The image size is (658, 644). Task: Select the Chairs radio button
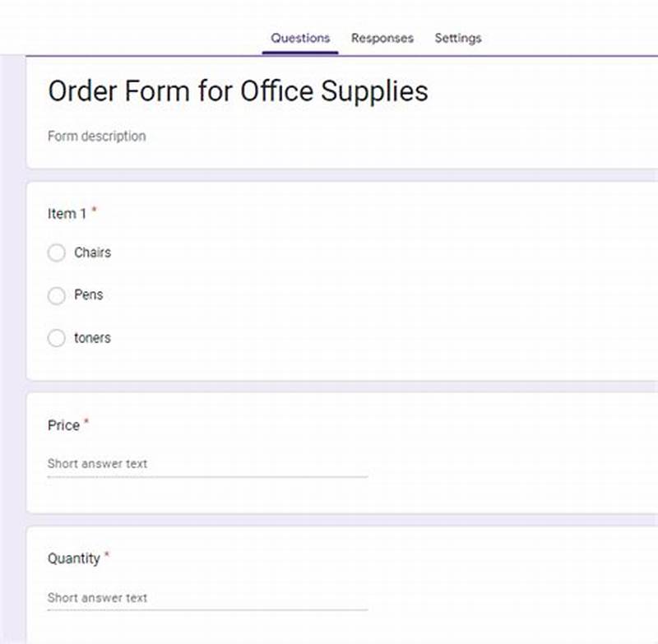pyautogui.click(x=56, y=253)
